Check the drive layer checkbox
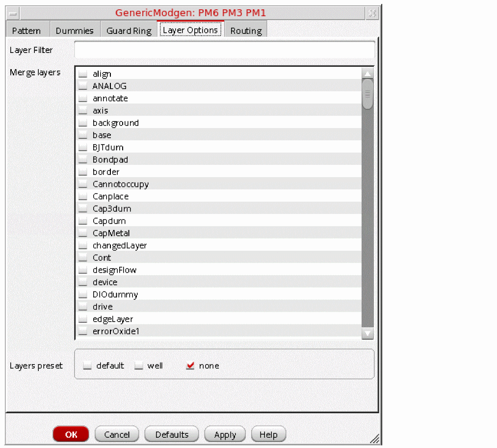This screenshot has width=497, height=448. pyautogui.click(x=83, y=307)
